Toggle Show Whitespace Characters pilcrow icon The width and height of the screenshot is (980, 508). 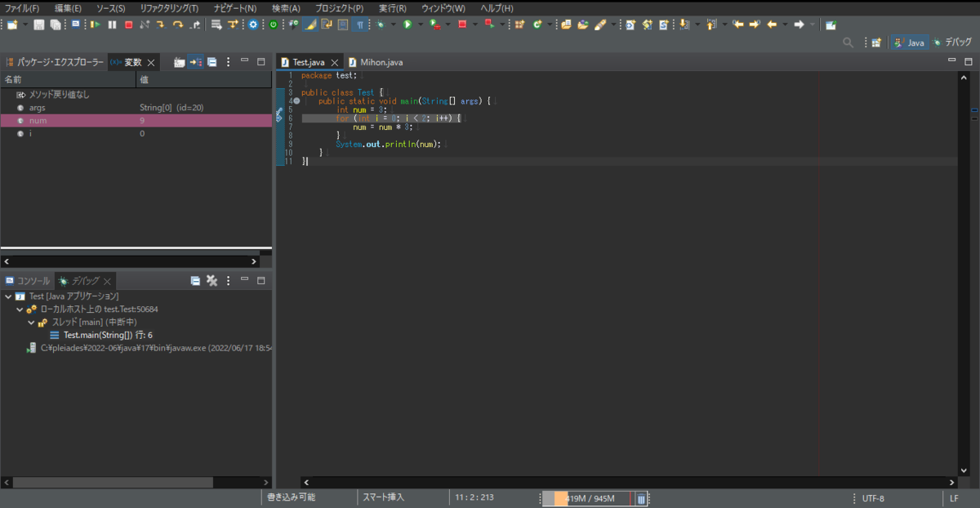point(360,25)
